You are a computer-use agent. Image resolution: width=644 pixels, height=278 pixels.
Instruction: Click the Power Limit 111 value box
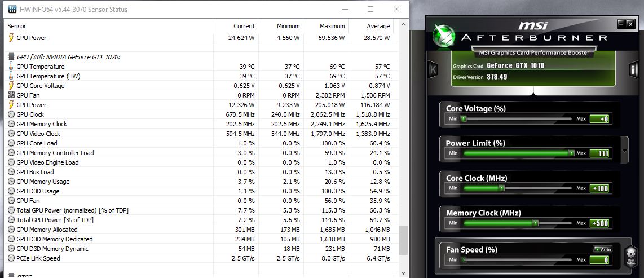pyautogui.click(x=600, y=153)
